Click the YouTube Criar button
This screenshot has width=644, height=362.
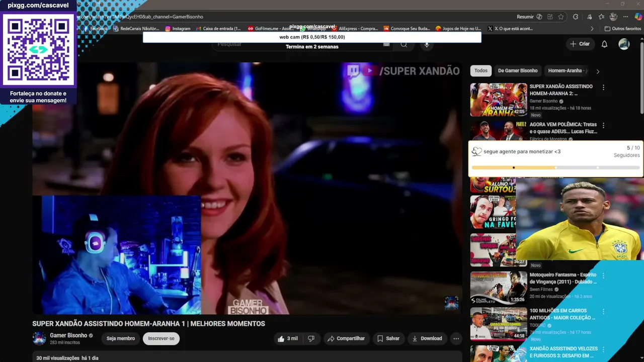point(580,44)
